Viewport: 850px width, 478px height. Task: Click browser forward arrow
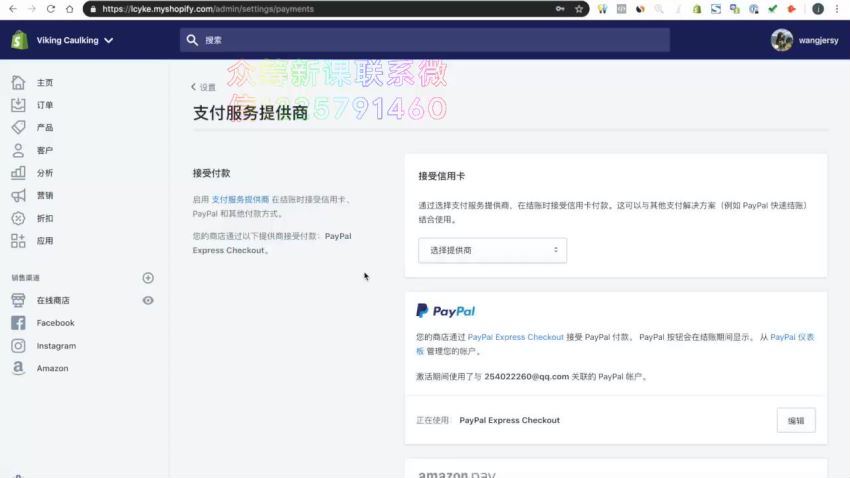(32, 9)
